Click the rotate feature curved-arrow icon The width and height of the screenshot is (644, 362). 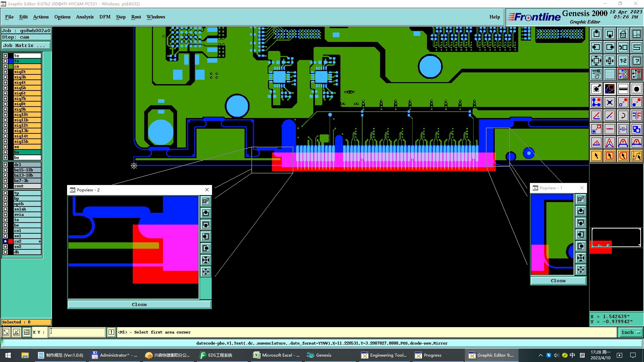(x=623, y=116)
